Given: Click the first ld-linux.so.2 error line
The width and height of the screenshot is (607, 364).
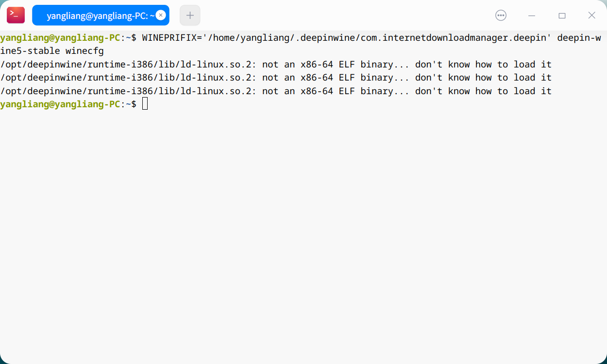Looking at the screenshot, I should (x=276, y=65).
